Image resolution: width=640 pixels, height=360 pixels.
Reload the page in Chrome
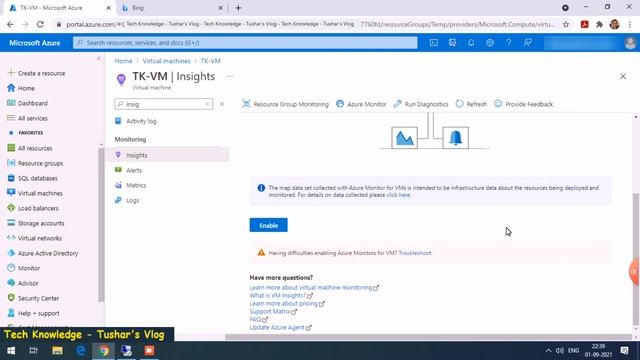40,24
